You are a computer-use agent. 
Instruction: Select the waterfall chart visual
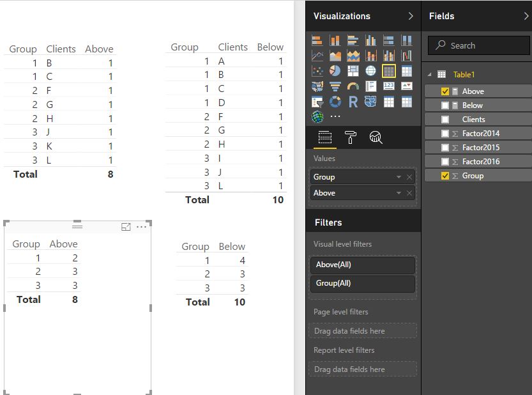406,56
